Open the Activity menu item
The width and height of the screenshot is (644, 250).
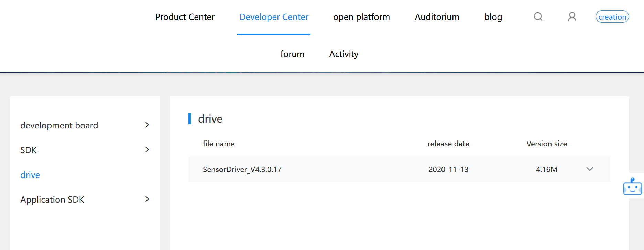coord(344,54)
